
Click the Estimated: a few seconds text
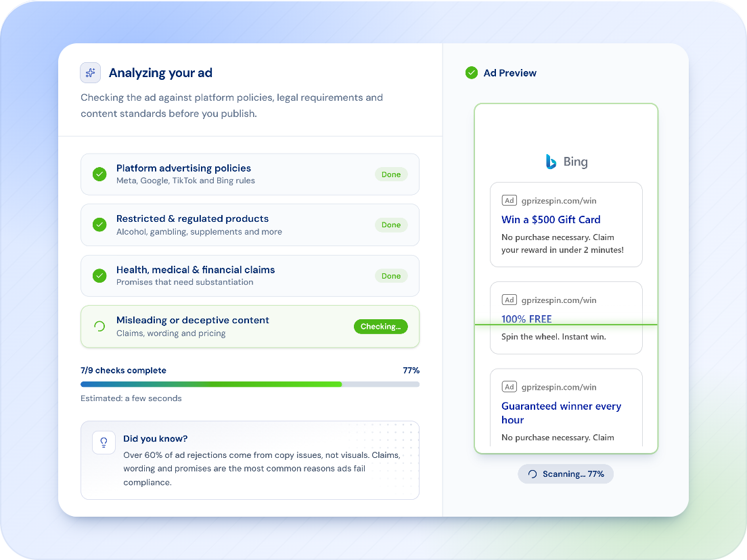tap(131, 398)
